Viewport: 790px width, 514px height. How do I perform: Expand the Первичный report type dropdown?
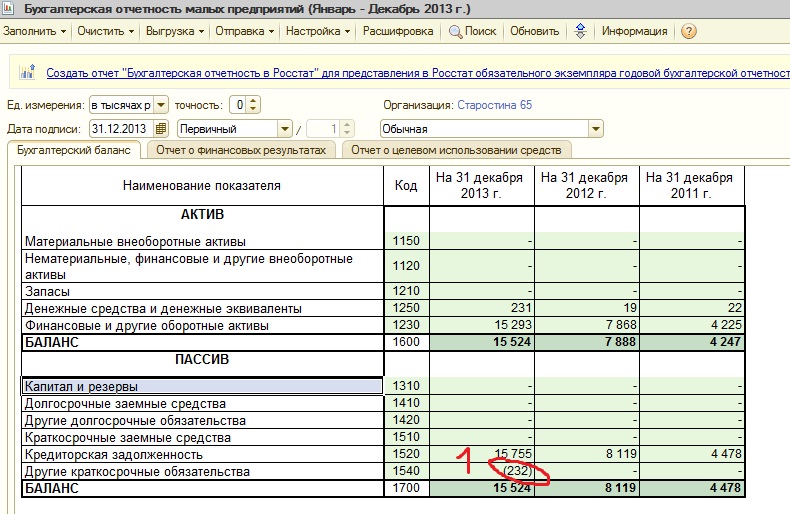coord(284,128)
